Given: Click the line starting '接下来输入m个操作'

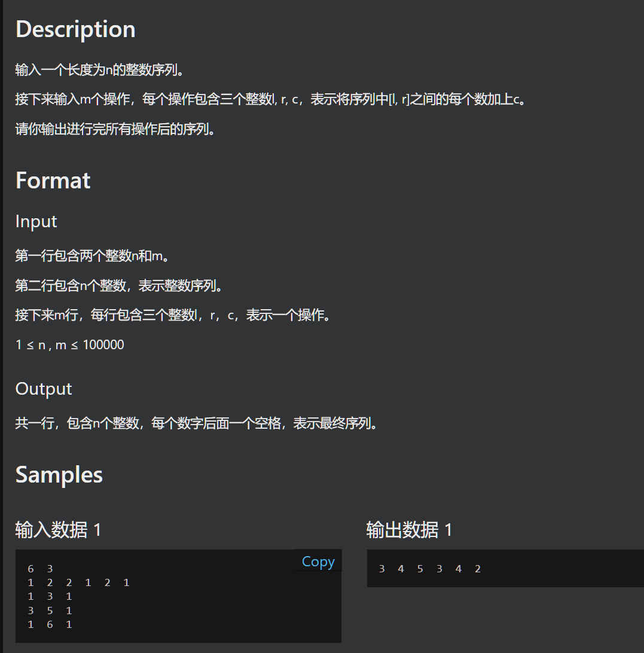Looking at the screenshot, I should pyautogui.click(x=271, y=99).
